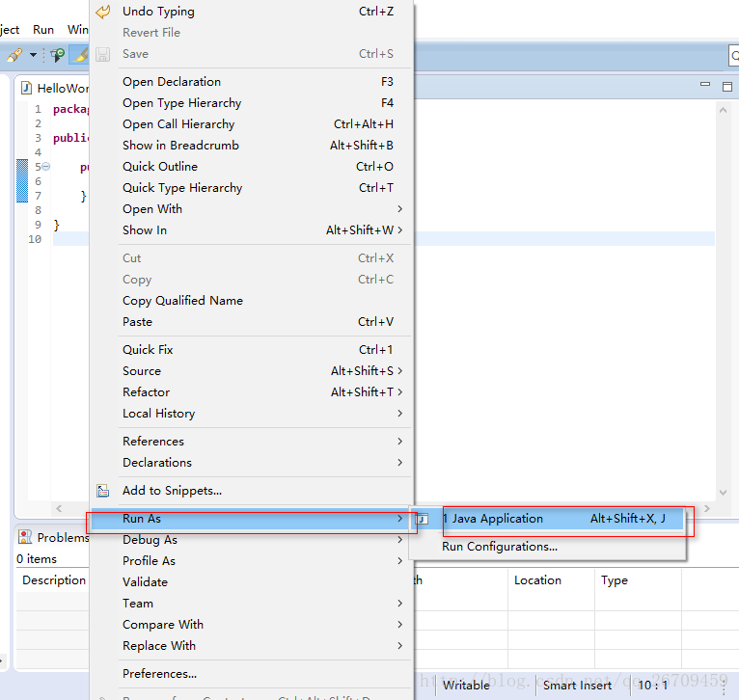Expand the Refactor submenu

[x=252, y=392]
